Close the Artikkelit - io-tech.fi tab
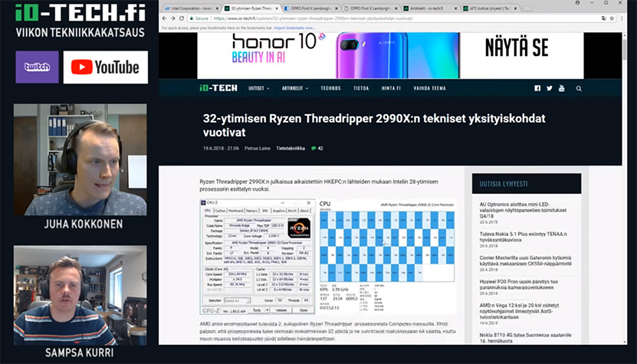 tap(456, 8)
